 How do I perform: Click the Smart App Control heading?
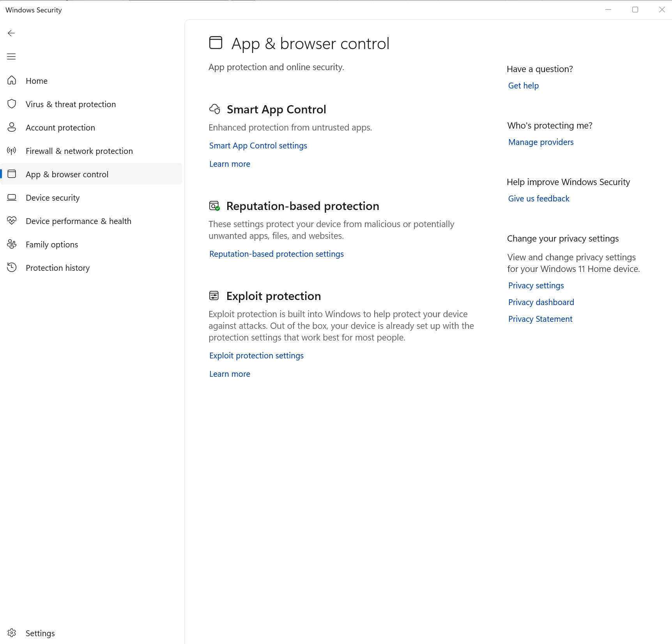click(x=276, y=109)
